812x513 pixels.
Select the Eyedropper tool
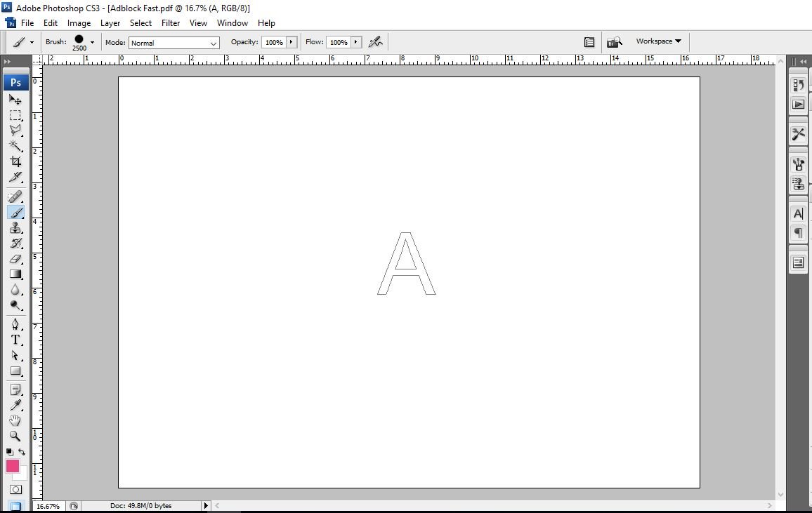[x=15, y=405]
